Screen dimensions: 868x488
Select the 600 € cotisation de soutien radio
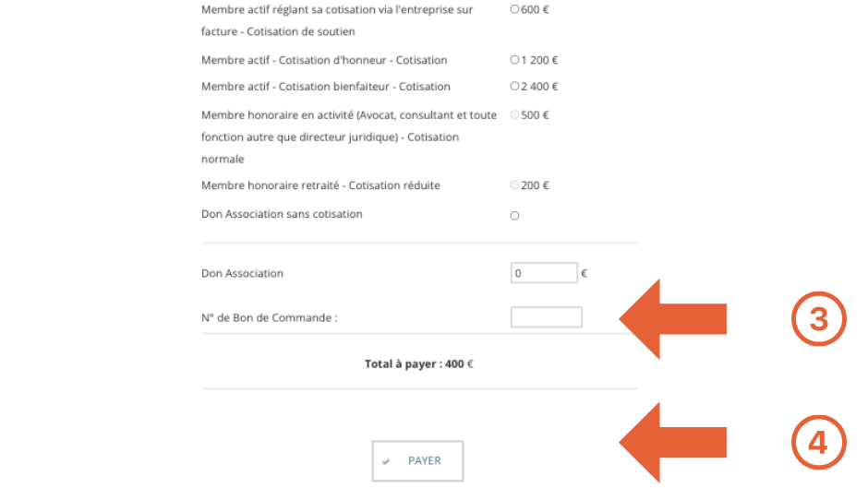coord(514,9)
